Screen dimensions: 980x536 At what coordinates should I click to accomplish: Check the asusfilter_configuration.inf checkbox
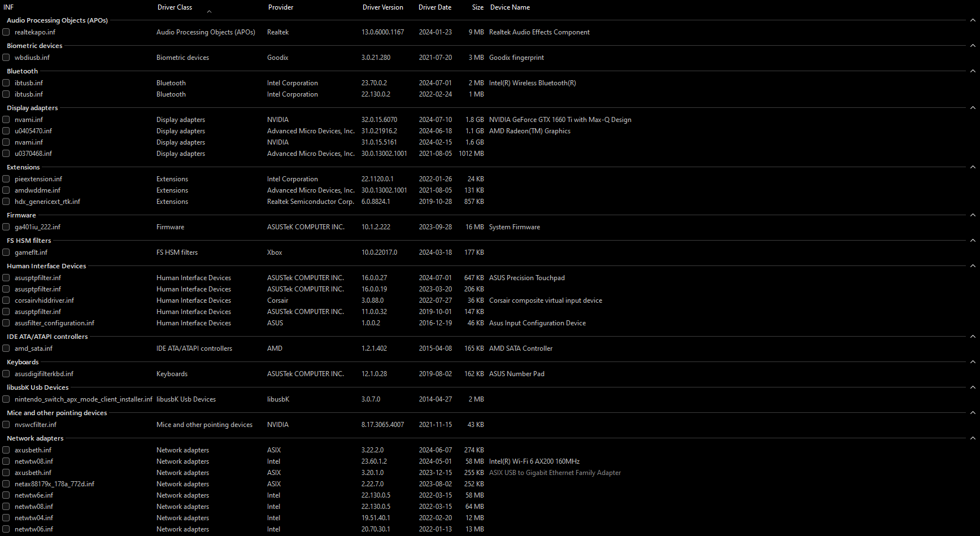[x=6, y=323]
